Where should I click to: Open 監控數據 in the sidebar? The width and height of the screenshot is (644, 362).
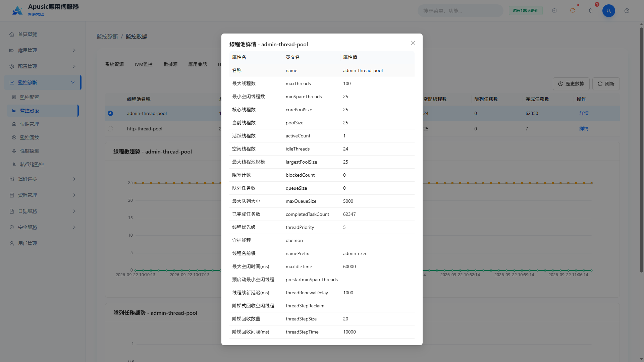(x=43, y=111)
